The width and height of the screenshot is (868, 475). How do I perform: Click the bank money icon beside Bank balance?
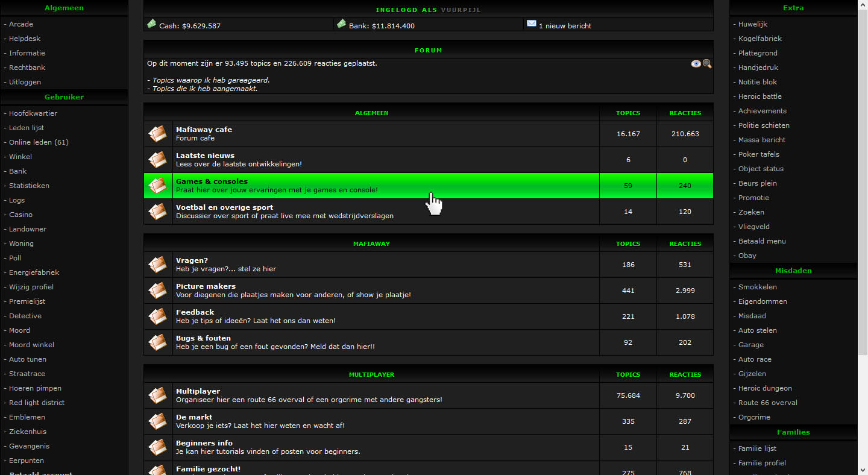(x=341, y=24)
